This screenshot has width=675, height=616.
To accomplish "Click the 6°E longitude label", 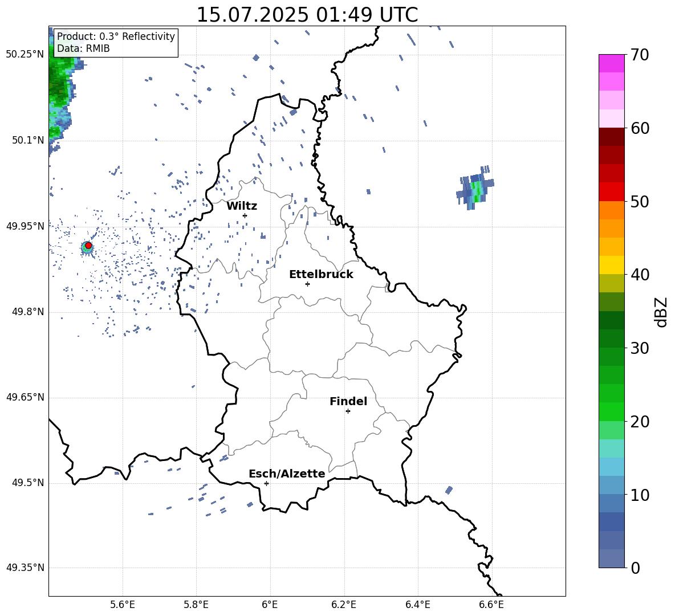I will click(x=270, y=605).
